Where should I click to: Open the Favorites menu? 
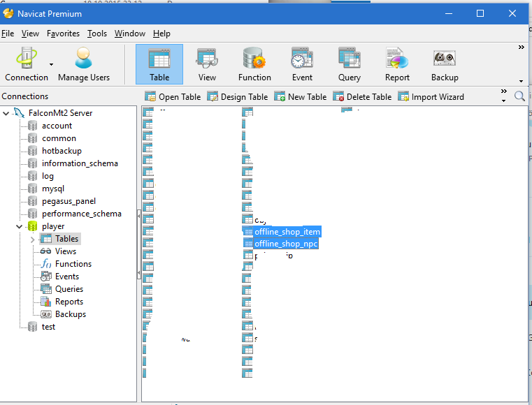(x=63, y=34)
